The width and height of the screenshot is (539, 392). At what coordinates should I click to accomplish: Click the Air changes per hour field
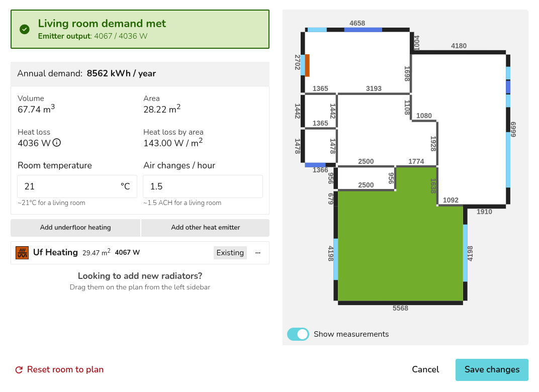click(202, 186)
